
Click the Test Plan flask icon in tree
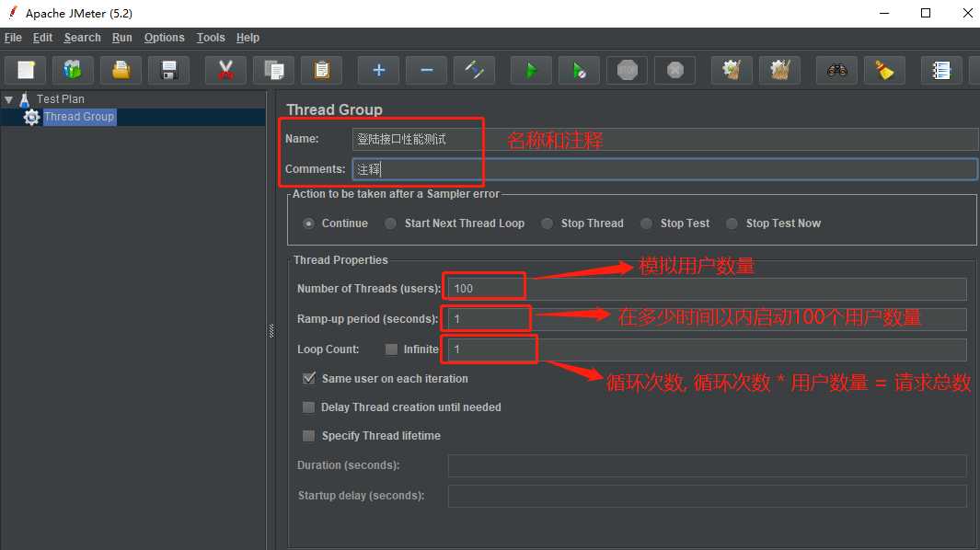[x=24, y=99]
